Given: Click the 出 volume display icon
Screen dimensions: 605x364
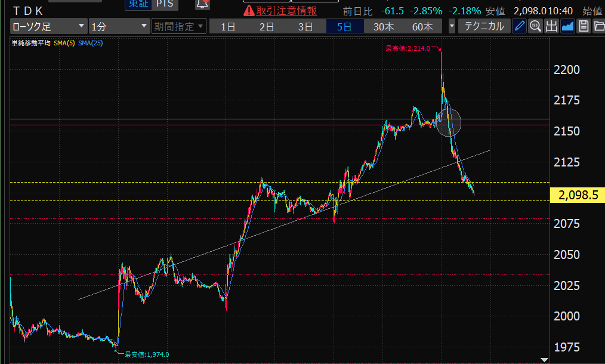Looking at the screenshot, I should (x=551, y=26).
